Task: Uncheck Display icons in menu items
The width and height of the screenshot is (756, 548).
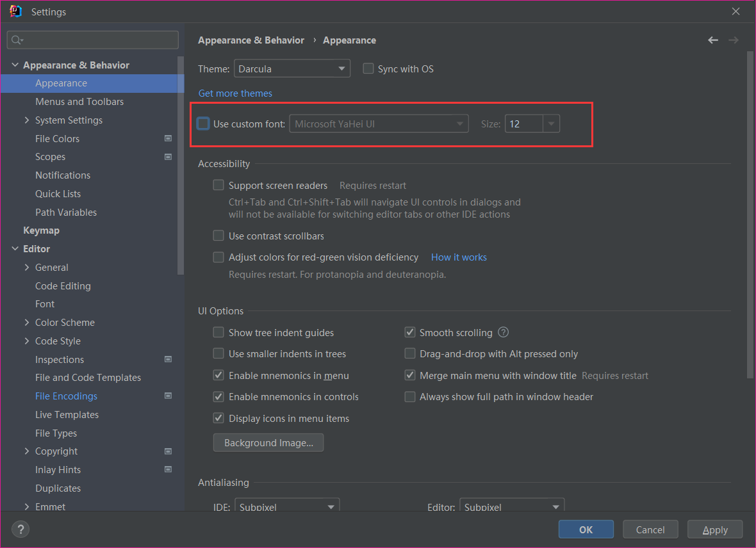Action: pos(218,418)
